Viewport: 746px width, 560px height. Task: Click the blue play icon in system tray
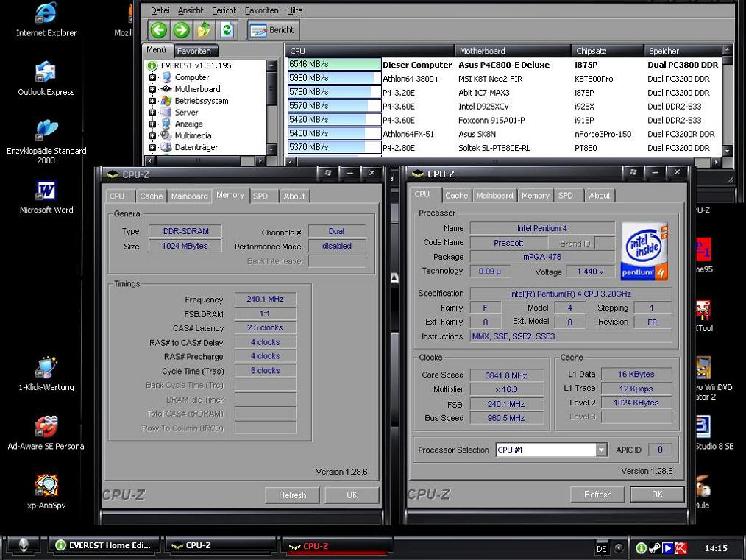pos(667,548)
